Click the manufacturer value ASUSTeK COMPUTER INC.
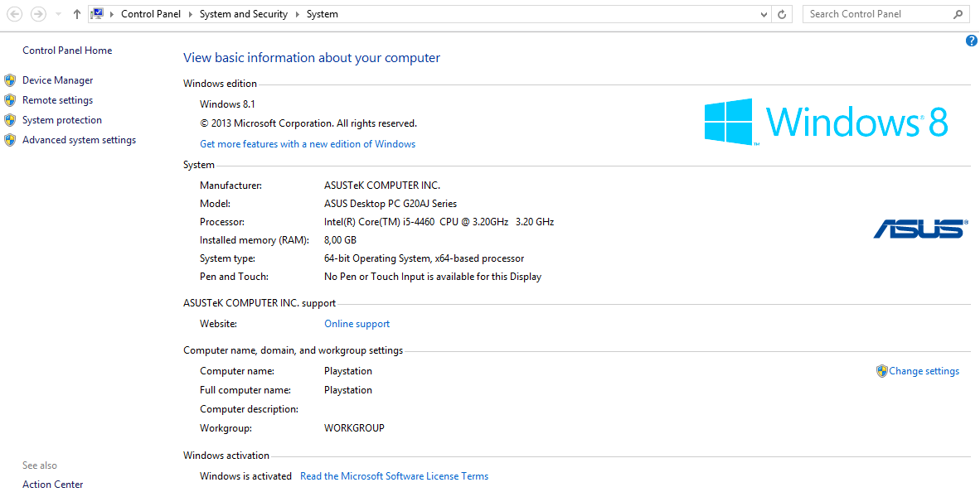980x492 pixels. coord(382,186)
